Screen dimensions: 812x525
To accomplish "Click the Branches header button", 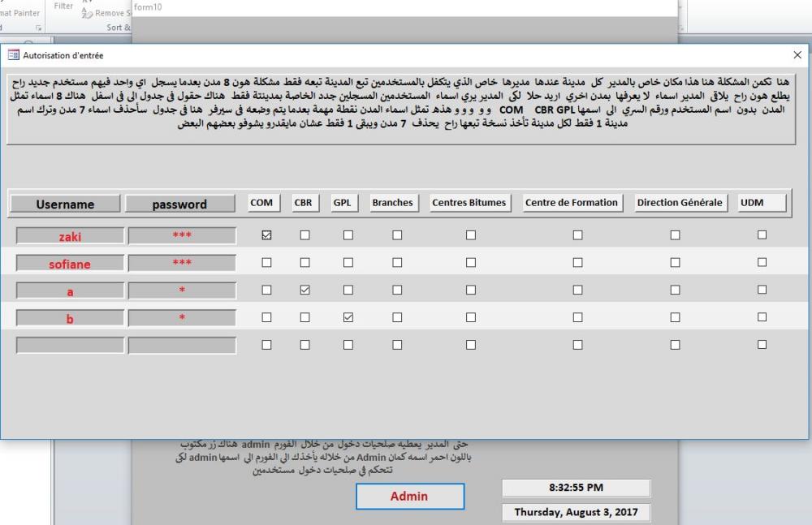I will pos(392,203).
